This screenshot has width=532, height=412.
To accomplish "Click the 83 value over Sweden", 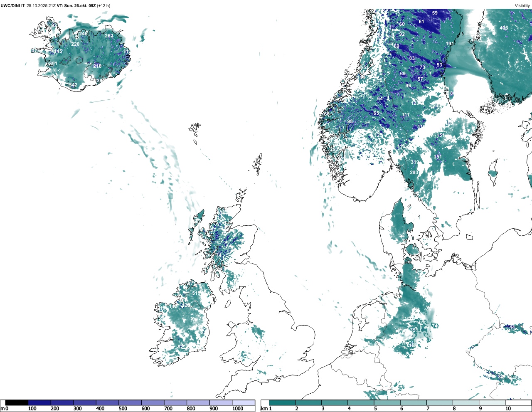I will tap(412, 58).
